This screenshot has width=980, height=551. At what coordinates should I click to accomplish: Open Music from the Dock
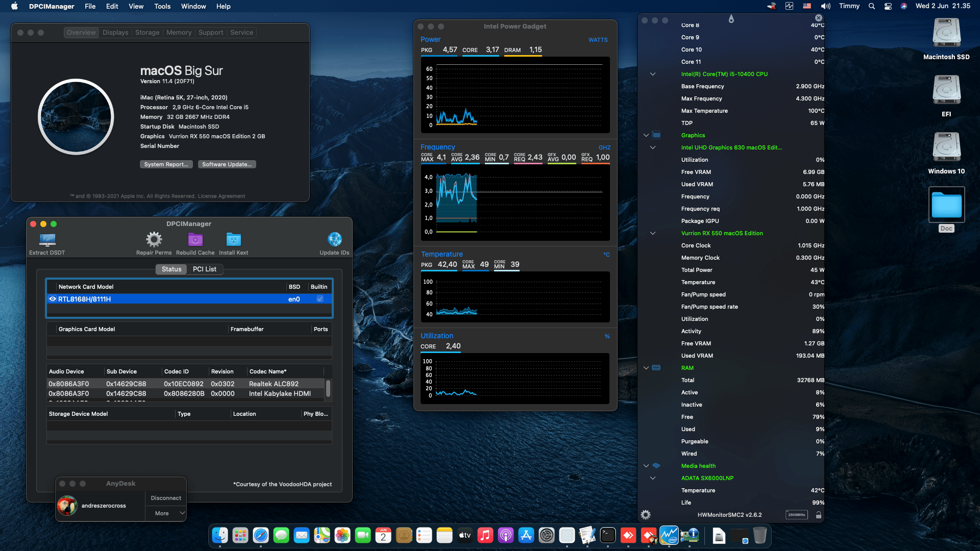point(485,535)
